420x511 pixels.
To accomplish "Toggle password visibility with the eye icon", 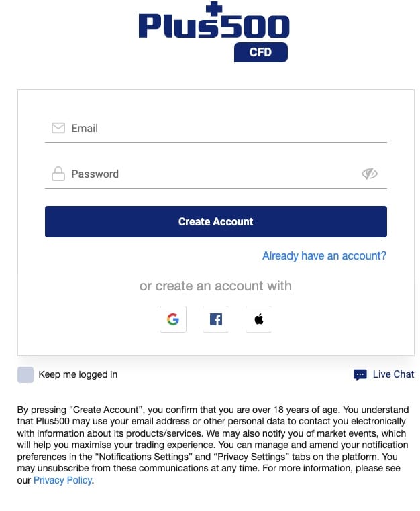I will click(370, 174).
